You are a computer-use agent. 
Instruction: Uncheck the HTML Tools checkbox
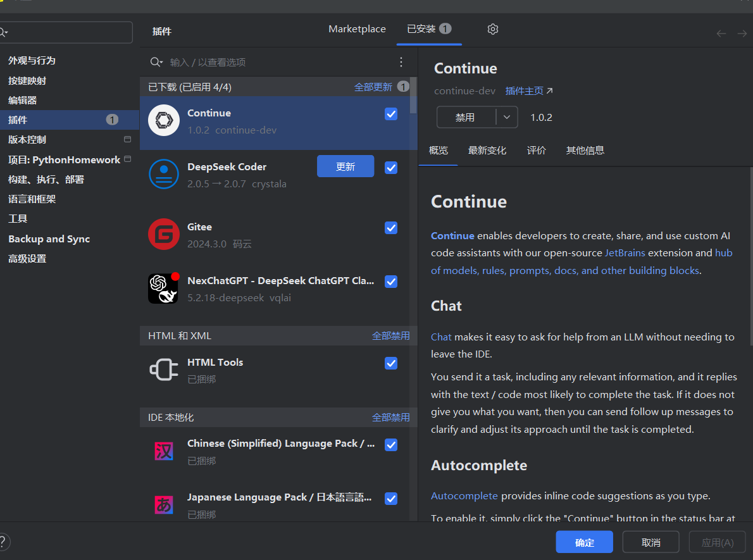[391, 363]
